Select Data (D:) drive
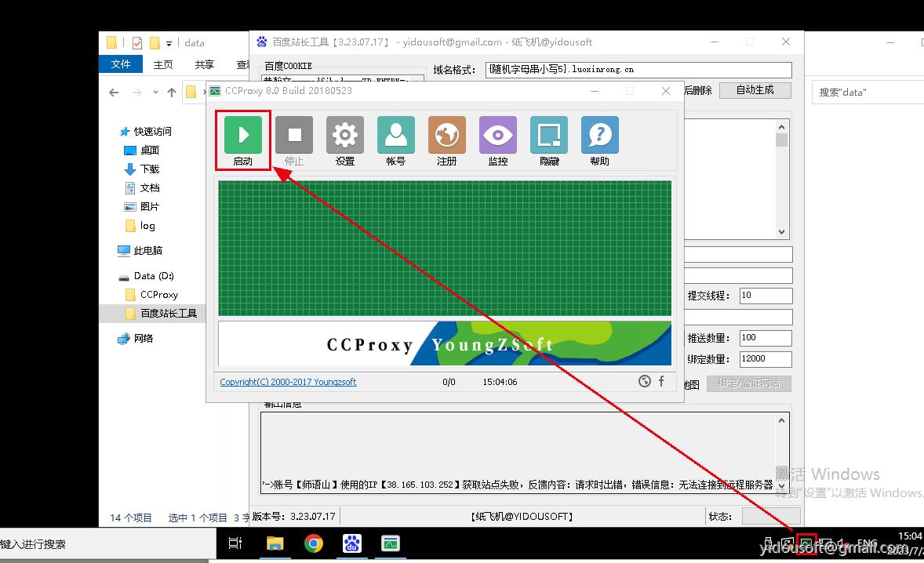The height and width of the screenshot is (563, 924). point(146,275)
